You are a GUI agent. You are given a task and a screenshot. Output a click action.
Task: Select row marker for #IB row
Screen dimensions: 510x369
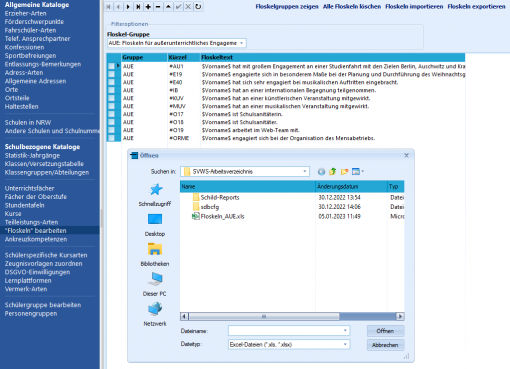pos(111,90)
